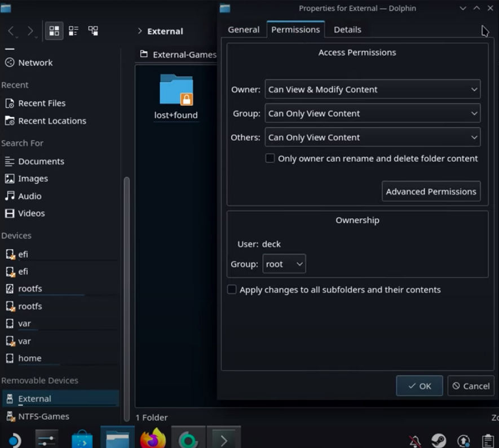Click the Places sidebar scrollbar
This screenshot has height=448, width=499.
coord(127,298)
